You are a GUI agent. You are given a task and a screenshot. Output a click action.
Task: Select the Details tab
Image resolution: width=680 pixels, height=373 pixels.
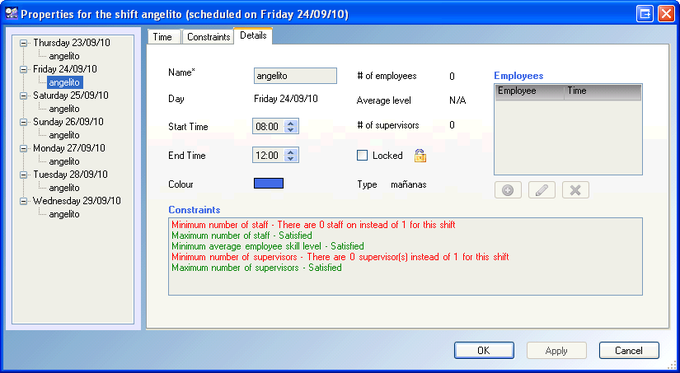253,36
